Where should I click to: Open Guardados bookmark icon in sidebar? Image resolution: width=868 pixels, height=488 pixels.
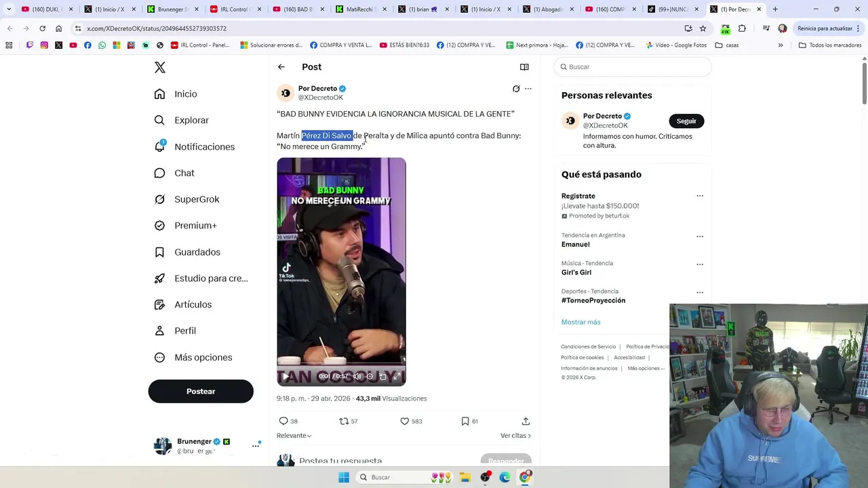159,252
